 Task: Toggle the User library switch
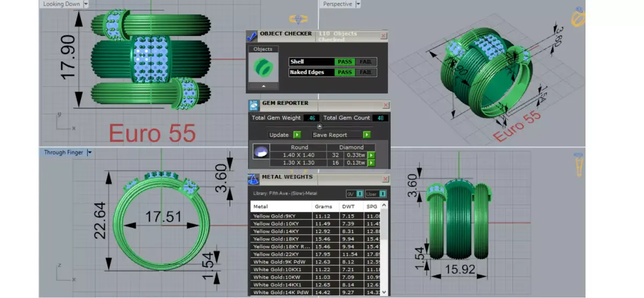pyautogui.click(x=383, y=193)
